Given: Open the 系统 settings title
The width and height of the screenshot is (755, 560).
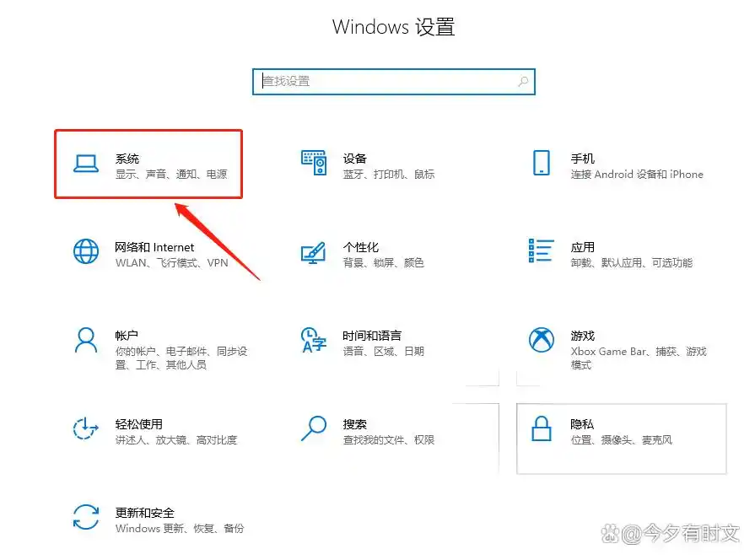Looking at the screenshot, I should pyautogui.click(x=127, y=159).
